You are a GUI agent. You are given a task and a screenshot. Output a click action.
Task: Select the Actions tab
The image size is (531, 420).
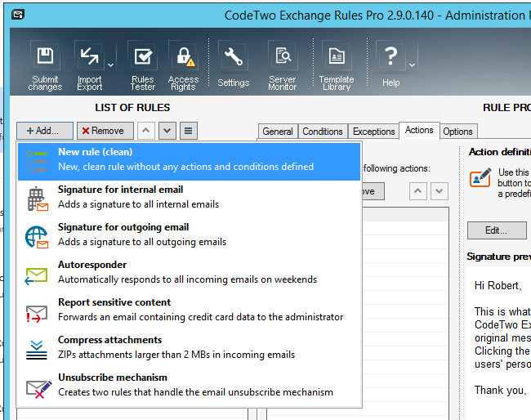coord(419,131)
